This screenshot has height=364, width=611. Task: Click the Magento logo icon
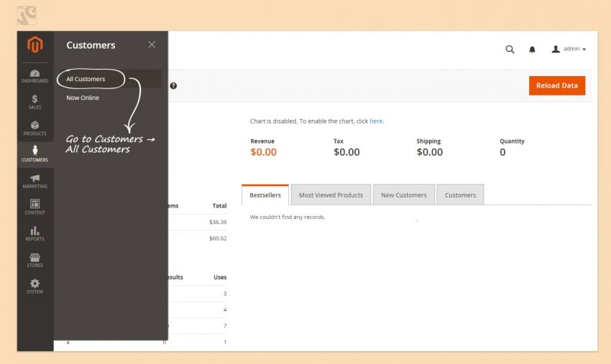tap(35, 45)
